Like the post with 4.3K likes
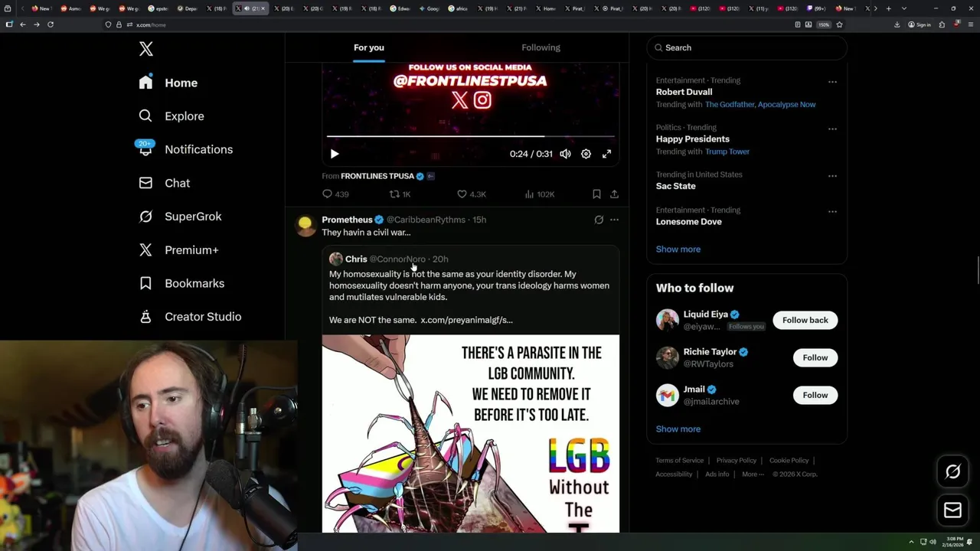 [471, 194]
